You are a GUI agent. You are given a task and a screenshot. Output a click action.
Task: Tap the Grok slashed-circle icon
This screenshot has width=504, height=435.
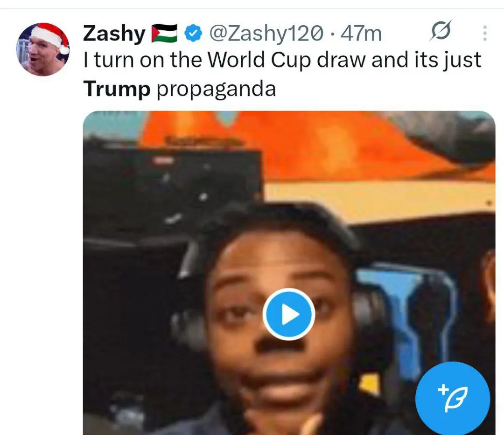coord(441,30)
